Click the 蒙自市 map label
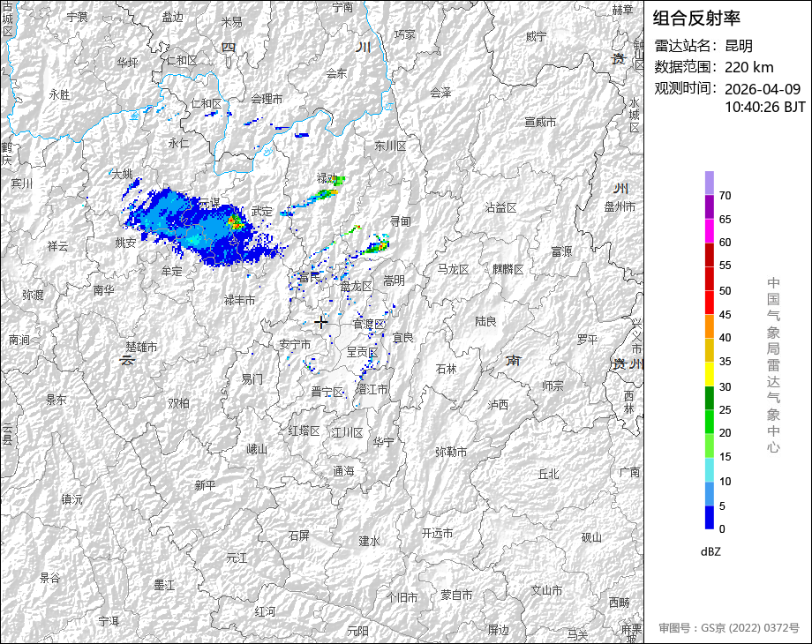Image resolution: width=812 pixels, height=644 pixels. tap(456, 595)
